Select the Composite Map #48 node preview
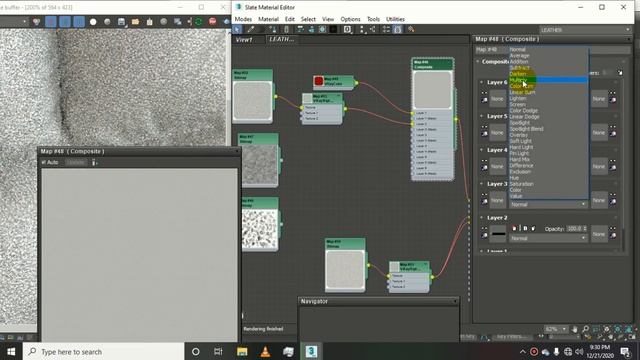 coord(432,90)
